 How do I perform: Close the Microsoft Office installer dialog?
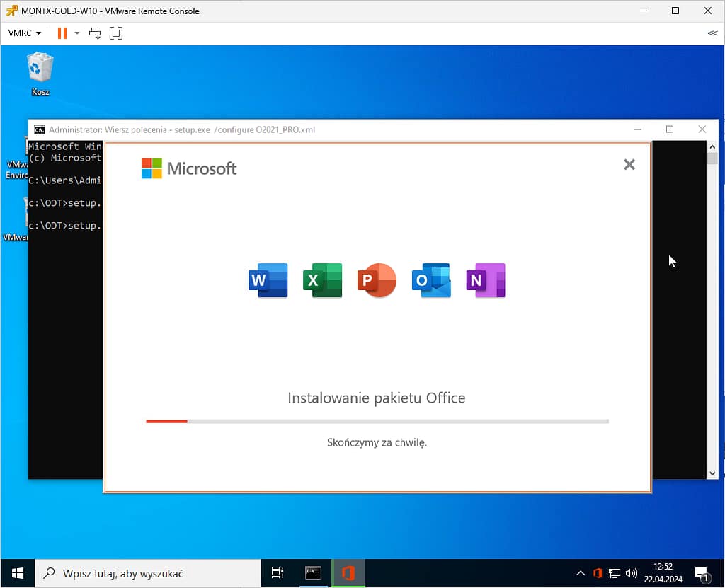point(629,165)
